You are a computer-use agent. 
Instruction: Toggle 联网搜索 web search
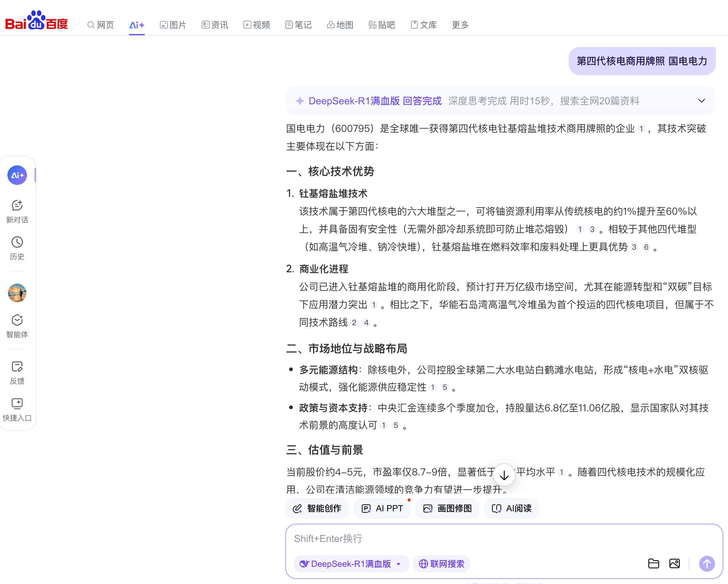tap(442, 564)
